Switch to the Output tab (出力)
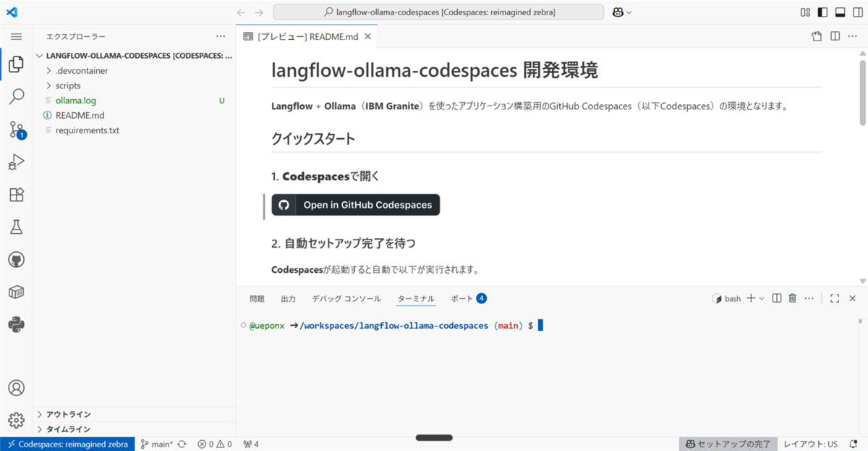Viewport: 868px width, 451px height. (288, 298)
